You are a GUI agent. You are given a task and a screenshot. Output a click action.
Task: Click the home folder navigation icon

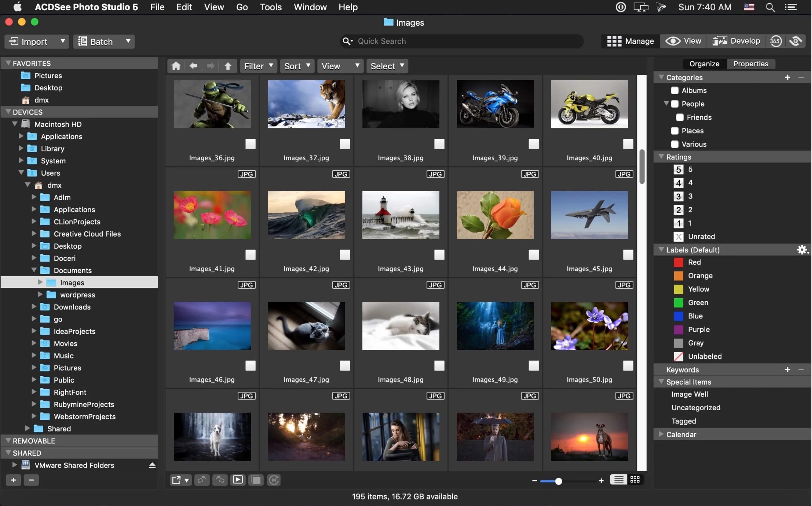click(x=176, y=66)
